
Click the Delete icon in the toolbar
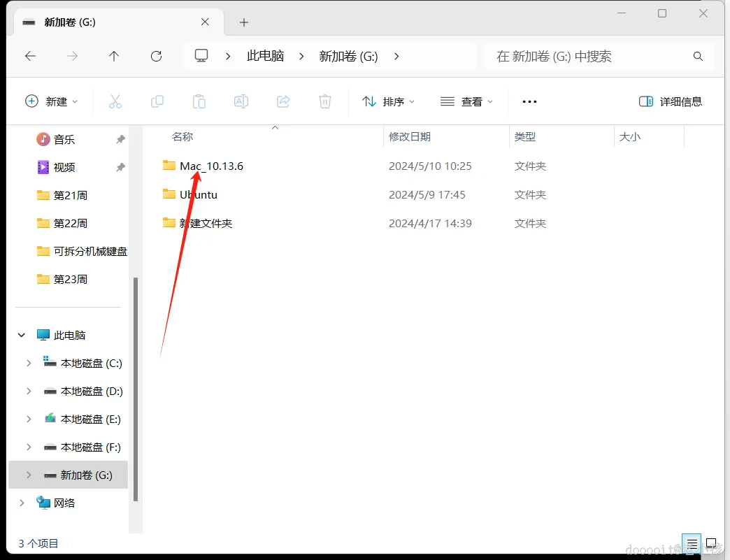pos(324,101)
